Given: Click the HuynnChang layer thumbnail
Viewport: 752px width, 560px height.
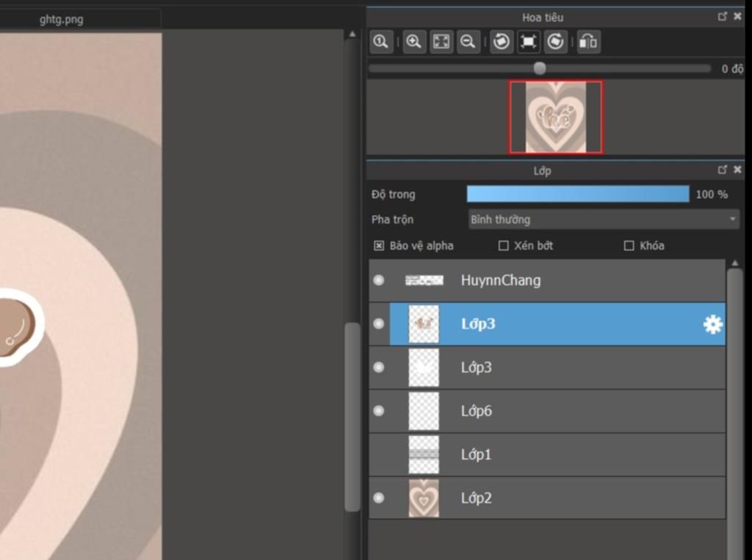Looking at the screenshot, I should (x=424, y=280).
